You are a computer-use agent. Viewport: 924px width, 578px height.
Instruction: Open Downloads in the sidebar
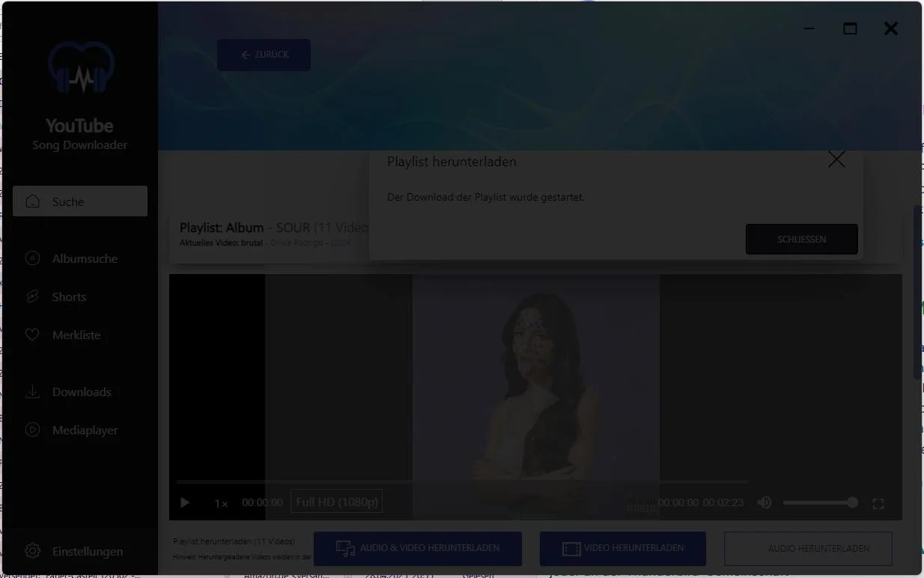pos(80,392)
